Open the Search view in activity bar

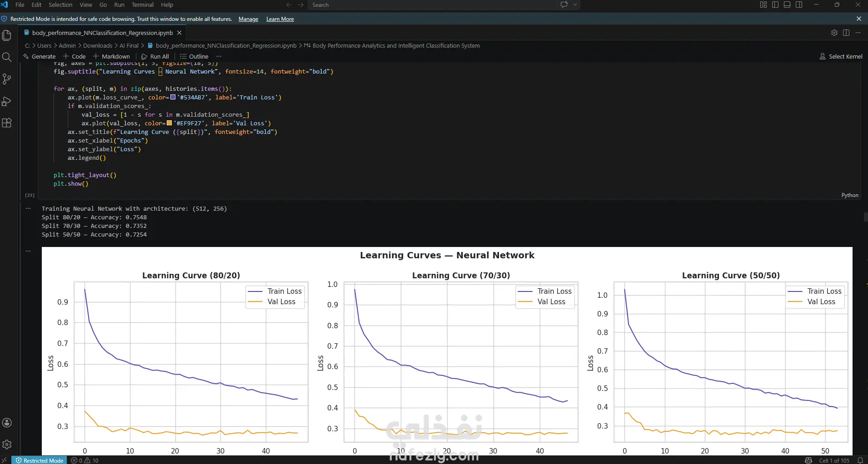[7, 57]
